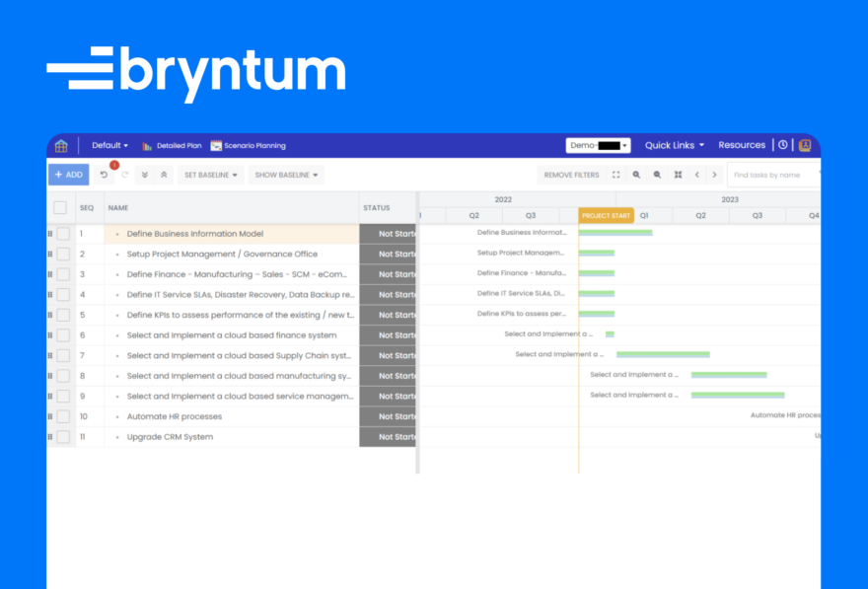Zoom out on the Gantt timeline

click(x=657, y=175)
